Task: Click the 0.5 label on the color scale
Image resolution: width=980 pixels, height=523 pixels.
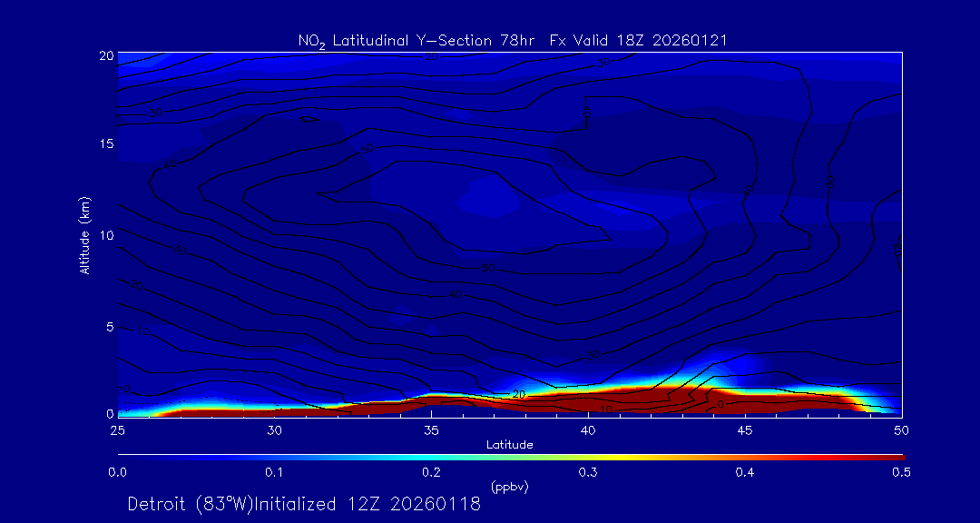Action: 902,472
